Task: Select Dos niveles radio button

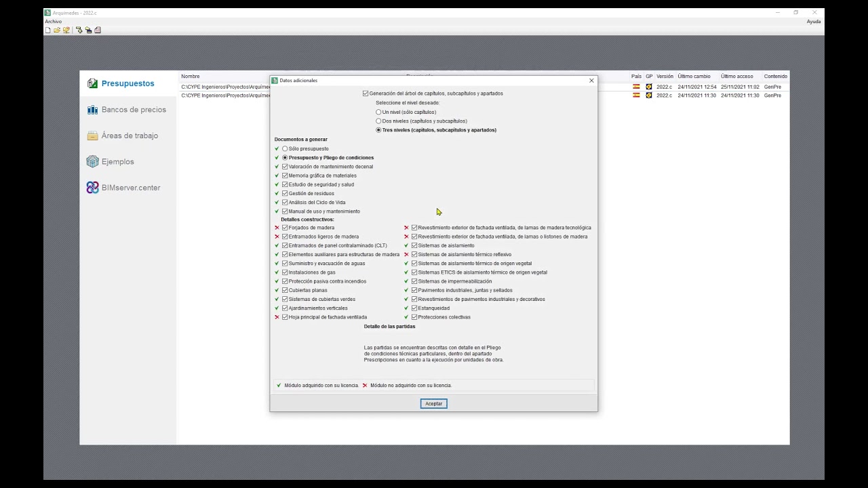Action: tap(378, 121)
